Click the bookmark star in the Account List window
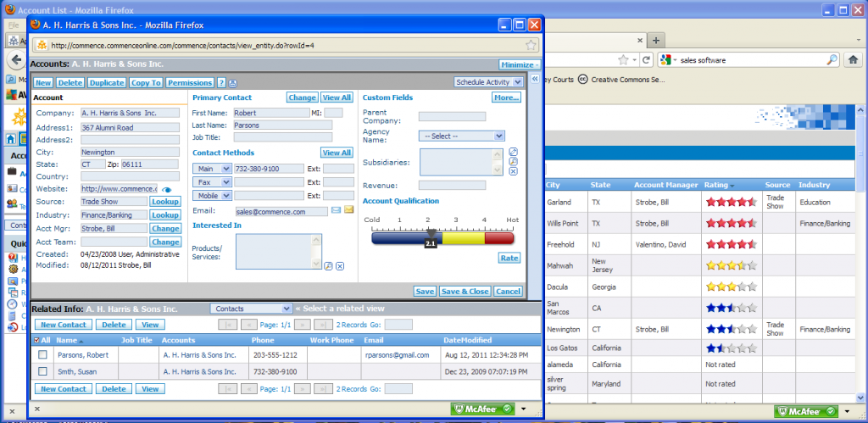868x423 pixels. [623, 60]
